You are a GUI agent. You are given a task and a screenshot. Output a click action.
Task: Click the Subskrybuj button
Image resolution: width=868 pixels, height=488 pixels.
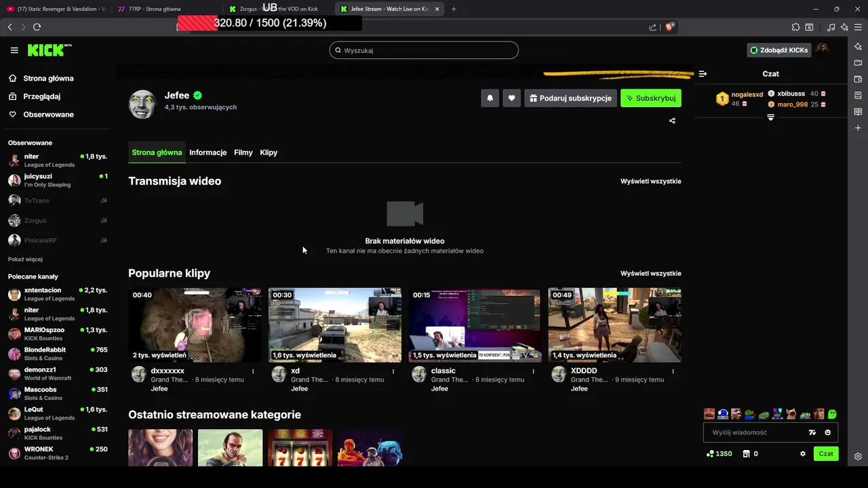pyautogui.click(x=651, y=98)
